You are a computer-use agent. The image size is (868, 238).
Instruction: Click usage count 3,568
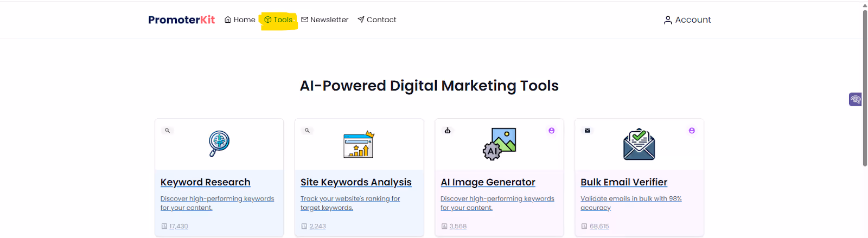[x=458, y=226]
